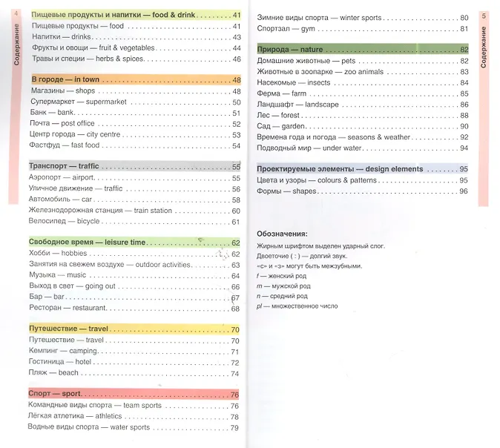This screenshot has height=448, width=500.
Task: Click the left page 'Содержание' side tab
Action: click(16, 46)
